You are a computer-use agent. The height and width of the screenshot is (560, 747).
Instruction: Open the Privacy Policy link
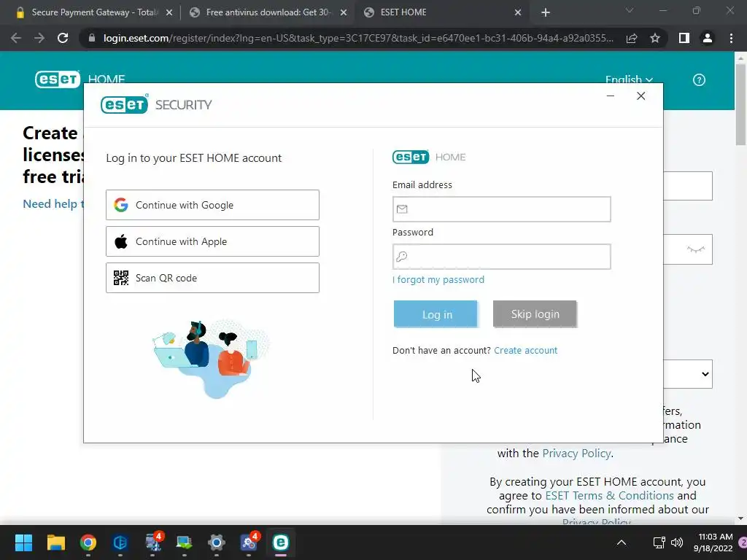click(x=576, y=454)
